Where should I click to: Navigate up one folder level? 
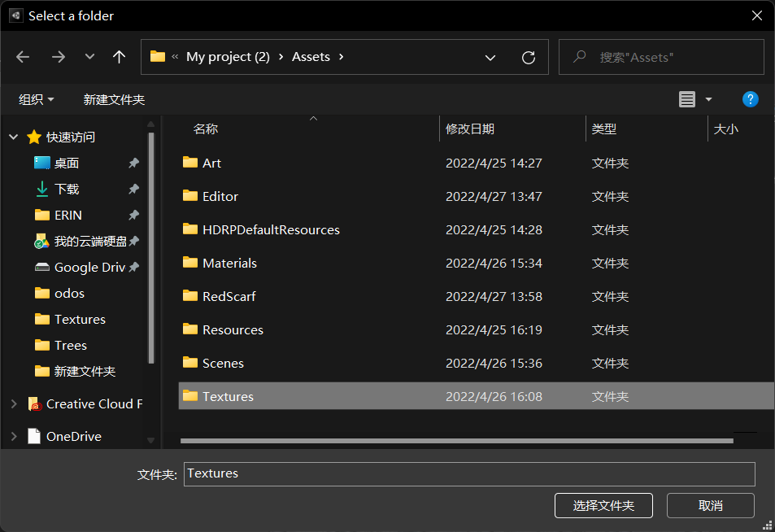coord(119,57)
